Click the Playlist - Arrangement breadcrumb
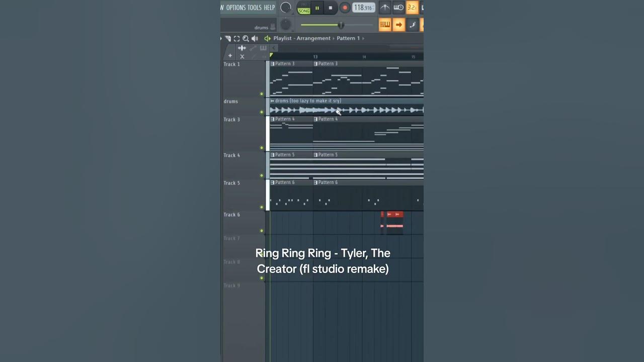The height and width of the screenshot is (362, 644). tap(302, 38)
